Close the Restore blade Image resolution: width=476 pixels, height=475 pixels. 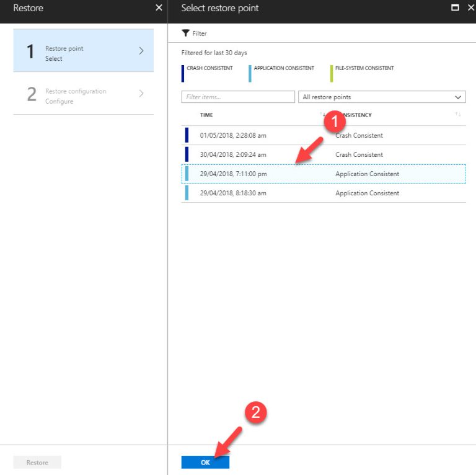[159, 8]
